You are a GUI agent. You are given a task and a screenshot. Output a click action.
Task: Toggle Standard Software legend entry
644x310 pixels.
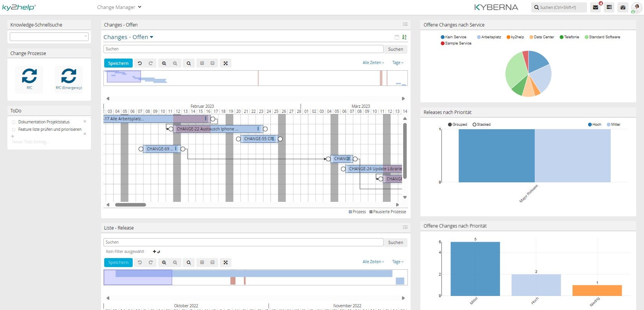[x=602, y=37]
